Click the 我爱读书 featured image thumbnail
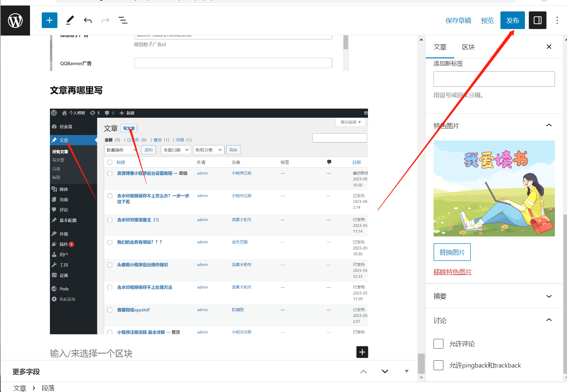Viewport: 567px width, 392px height. pos(494,188)
